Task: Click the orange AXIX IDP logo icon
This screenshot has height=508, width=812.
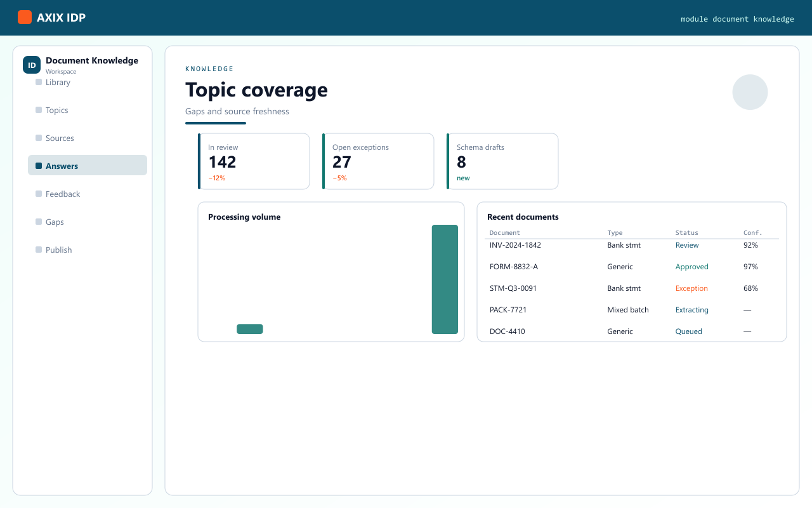Action: pyautogui.click(x=25, y=17)
